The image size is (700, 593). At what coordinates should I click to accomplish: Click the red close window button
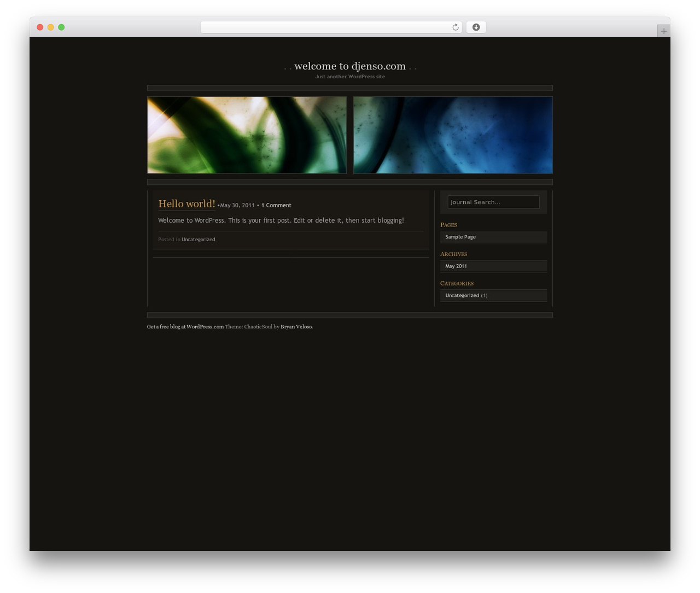(40, 27)
